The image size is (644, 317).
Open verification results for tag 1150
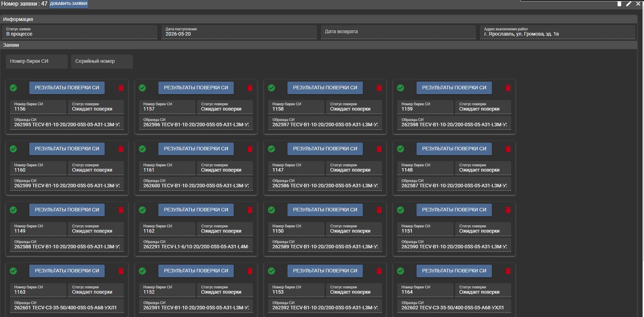[x=325, y=210]
